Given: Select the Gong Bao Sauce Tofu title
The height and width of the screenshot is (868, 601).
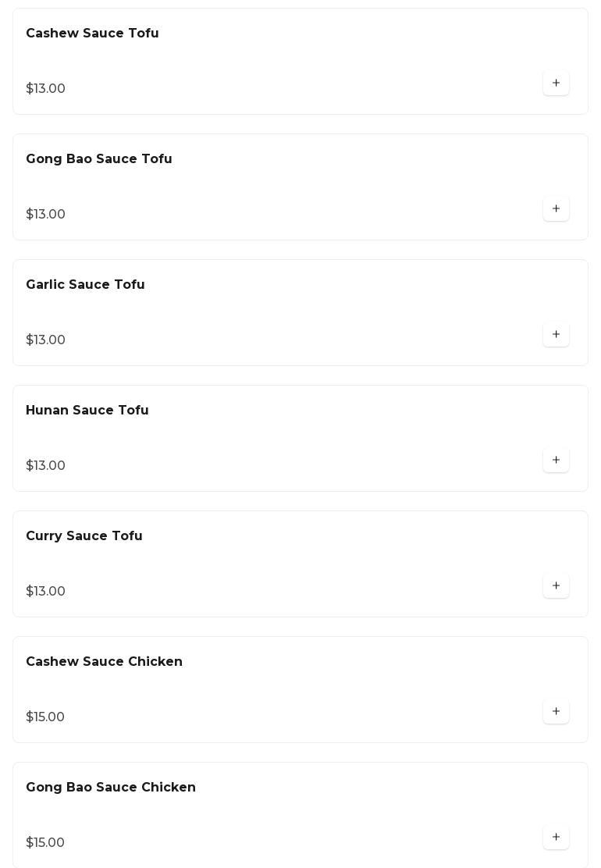Looking at the screenshot, I should point(99,159).
